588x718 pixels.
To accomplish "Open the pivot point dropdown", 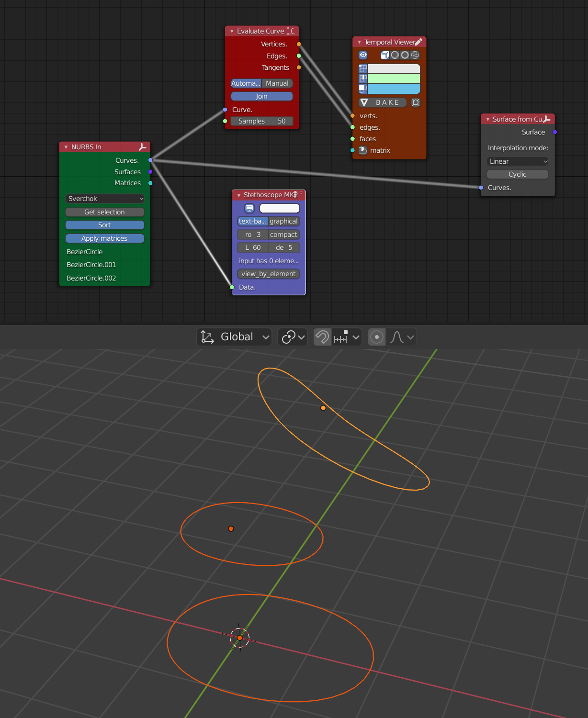I will pyautogui.click(x=293, y=337).
